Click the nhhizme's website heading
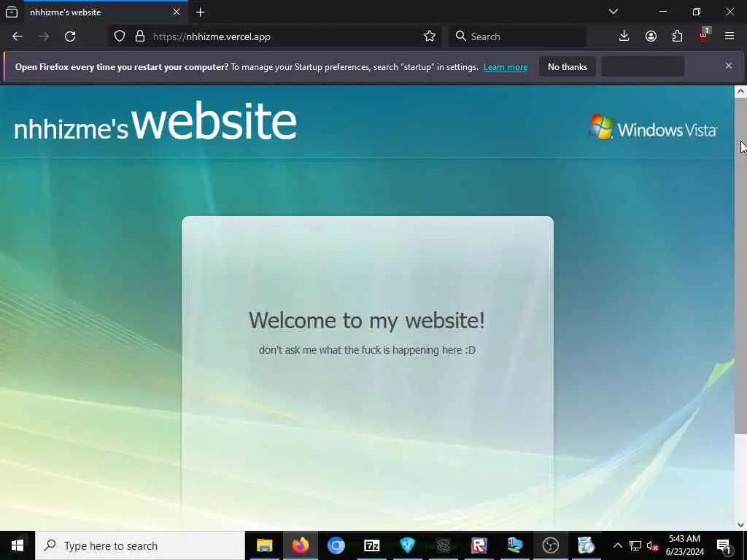Viewport: 747px width, 560px height. point(155,122)
